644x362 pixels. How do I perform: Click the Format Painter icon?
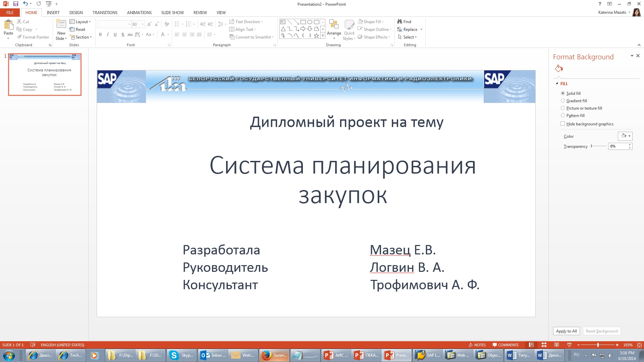tap(19, 37)
